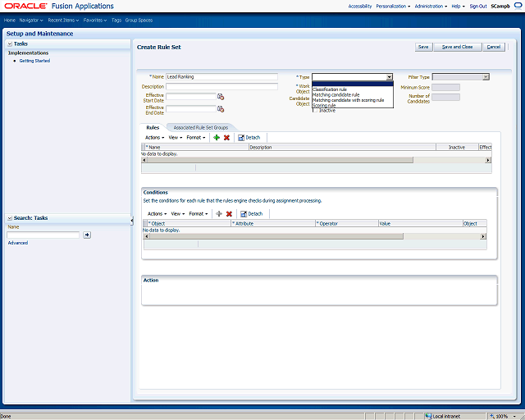Click Advanced search link
The image size is (525, 420).
[x=18, y=243]
